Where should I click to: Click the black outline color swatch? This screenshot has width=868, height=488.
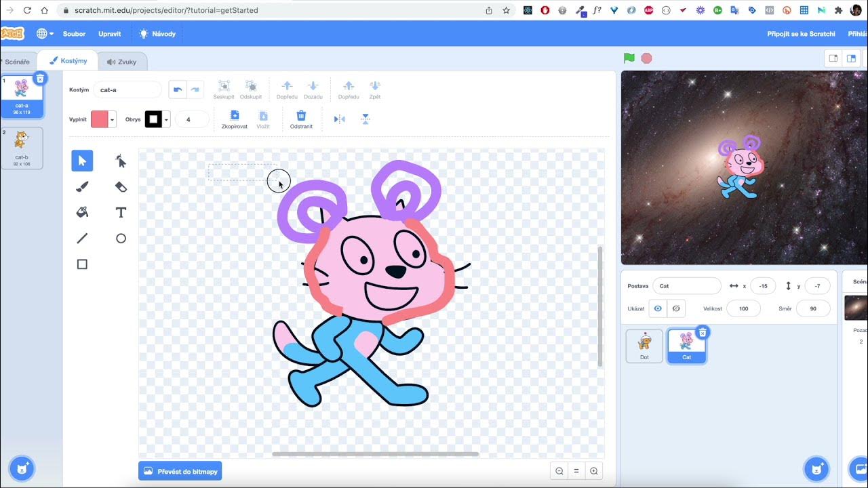(x=153, y=119)
